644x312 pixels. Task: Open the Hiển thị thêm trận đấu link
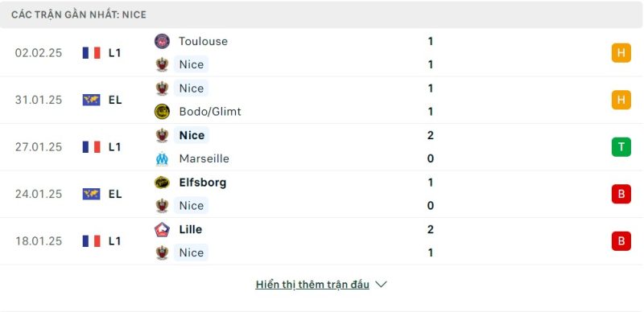[312, 285]
